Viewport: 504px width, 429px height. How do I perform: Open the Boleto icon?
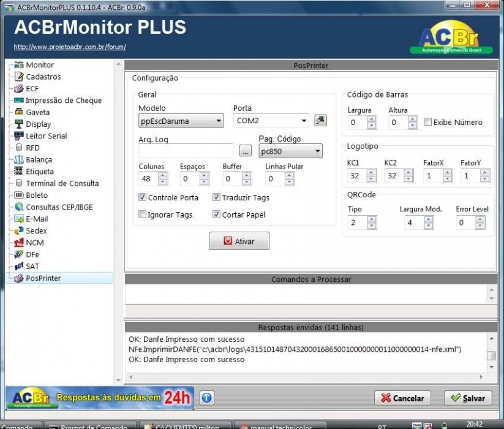(x=19, y=195)
